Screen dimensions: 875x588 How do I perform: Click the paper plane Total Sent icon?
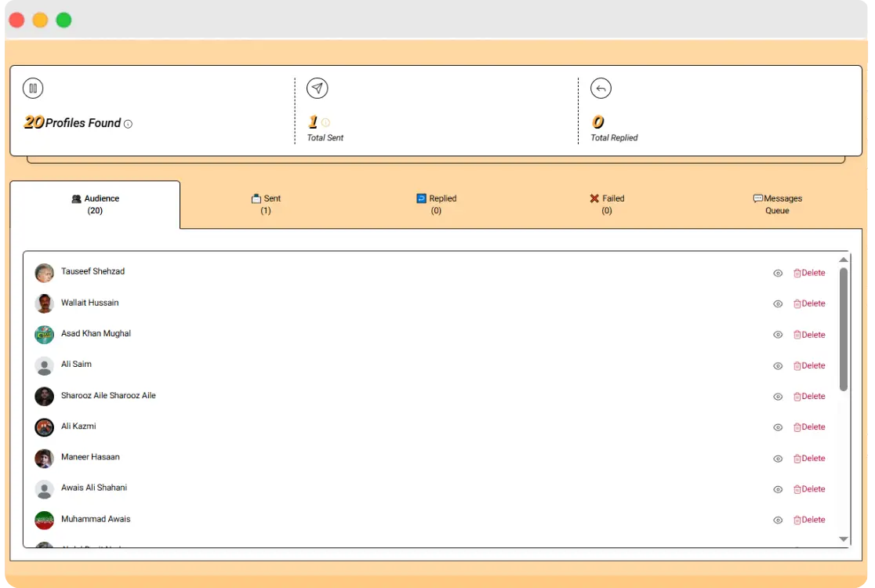[x=317, y=88]
